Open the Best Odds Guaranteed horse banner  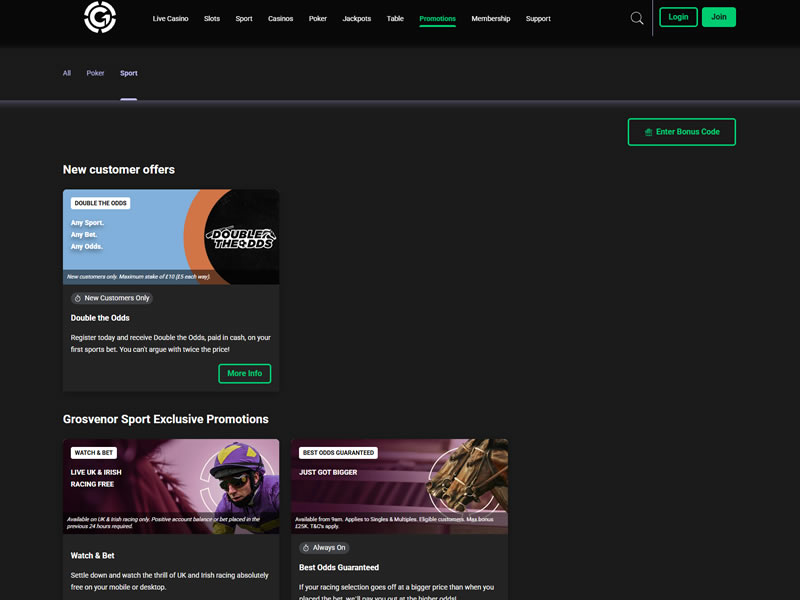point(399,486)
